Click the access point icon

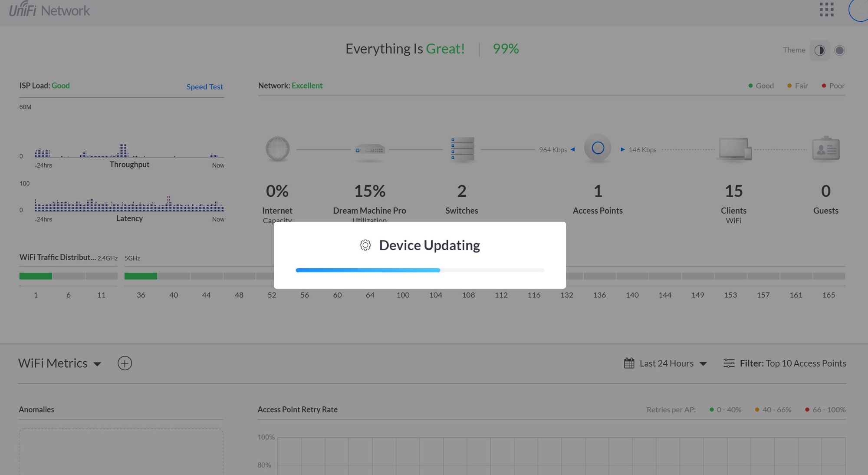point(598,148)
